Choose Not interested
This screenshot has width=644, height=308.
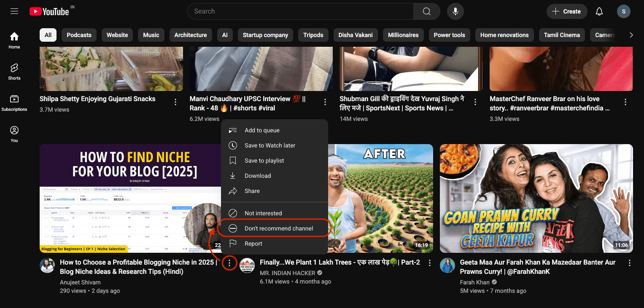pos(275,213)
